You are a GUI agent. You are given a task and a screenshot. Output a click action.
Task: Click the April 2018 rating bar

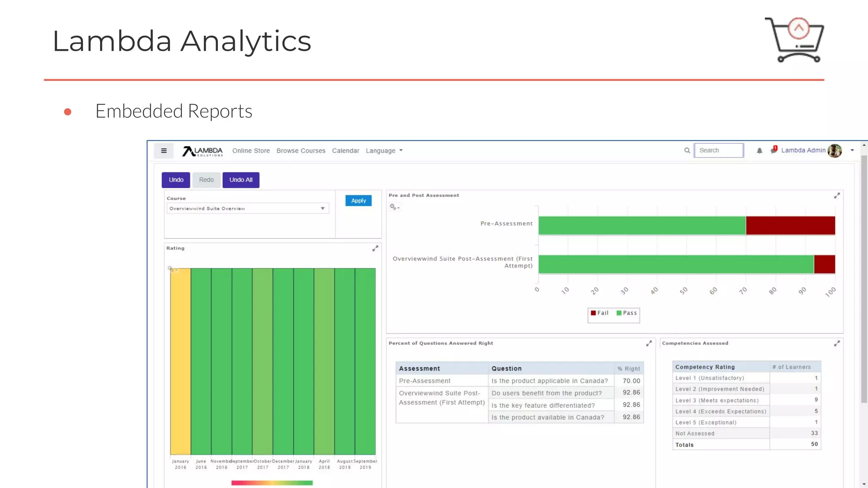click(324, 361)
